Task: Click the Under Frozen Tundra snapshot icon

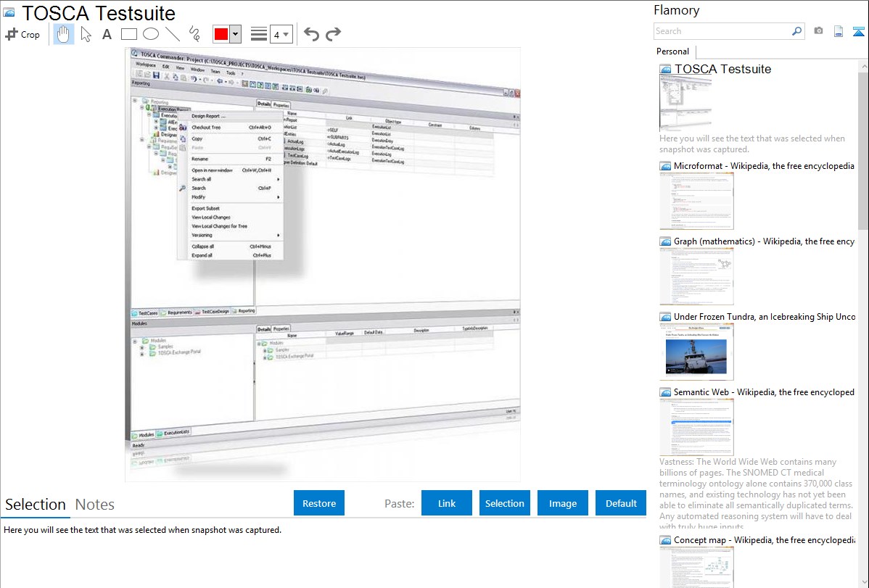Action: (665, 317)
